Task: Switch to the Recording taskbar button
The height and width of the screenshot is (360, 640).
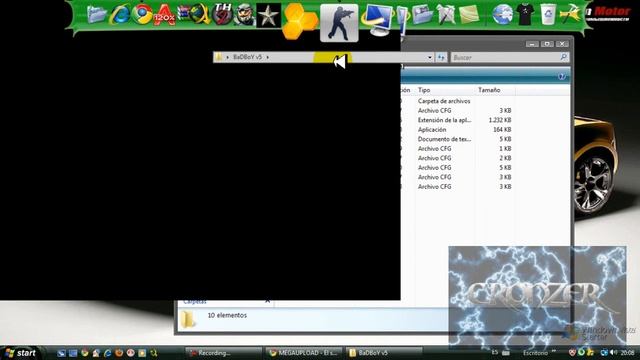Action: point(223,353)
